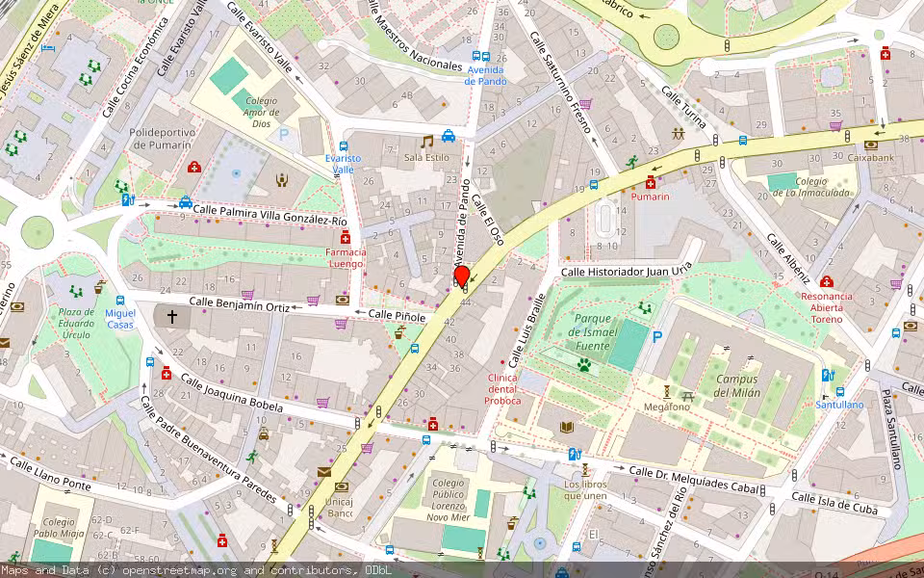Click the dog park paw icon
Image resolution: width=924 pixels, height=578 pixels.
click(x=584, y=366)
